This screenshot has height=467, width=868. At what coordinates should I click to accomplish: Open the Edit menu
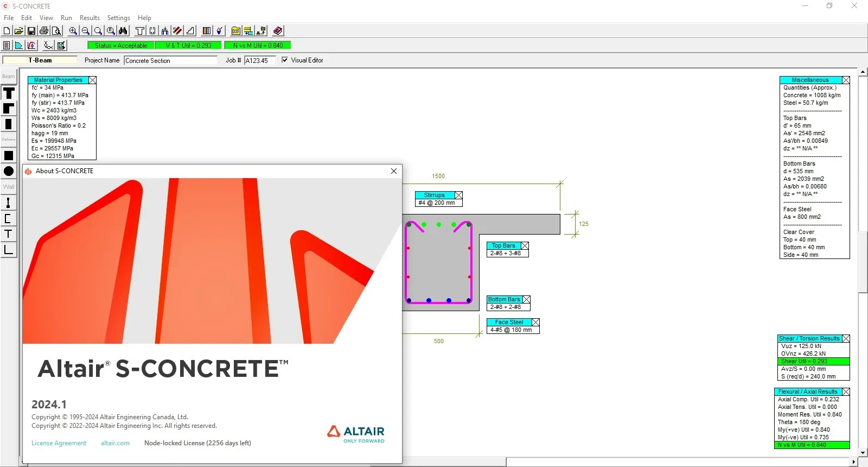27,18
